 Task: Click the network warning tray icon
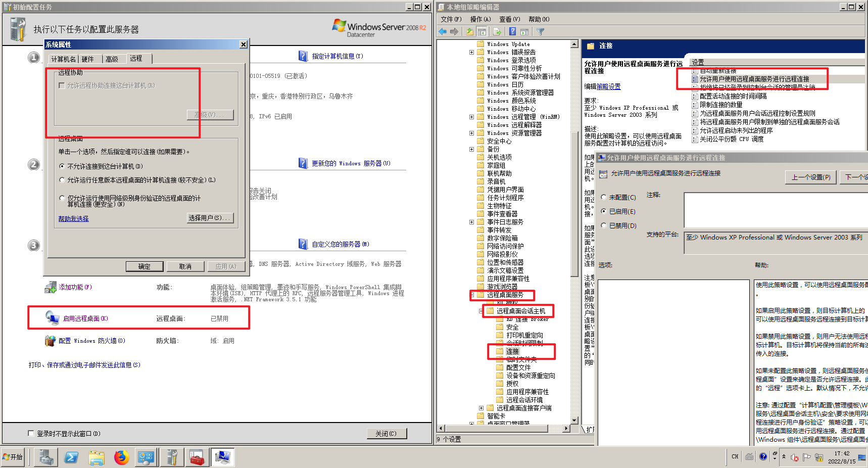click(818, 457)
